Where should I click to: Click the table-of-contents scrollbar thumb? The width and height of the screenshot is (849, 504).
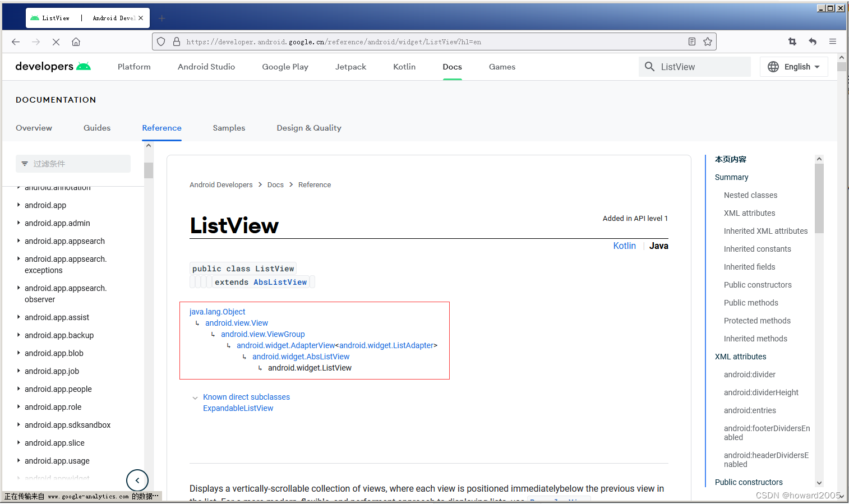point(819,198)
